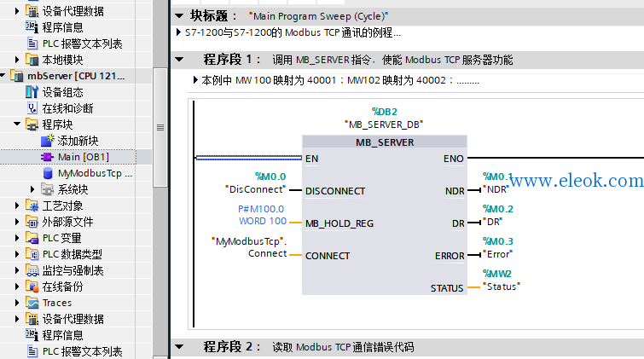Click the ENO output pin

[454, 159]
